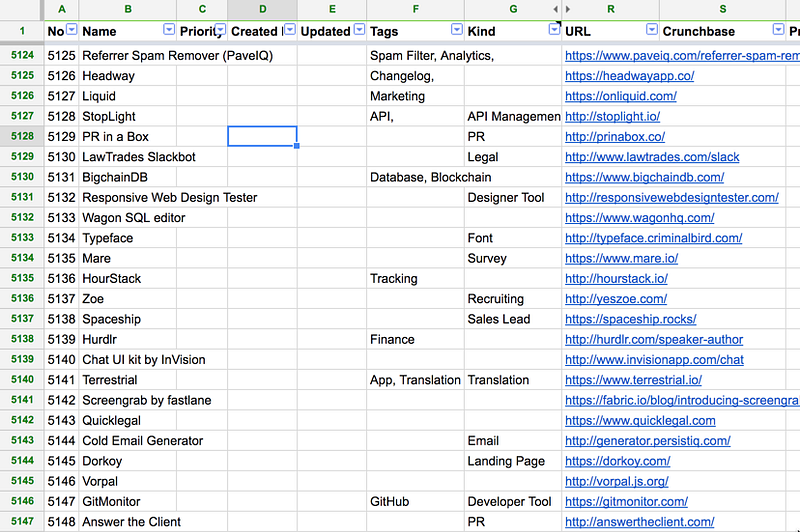Open the No column filter dropdown

(72, 30)
